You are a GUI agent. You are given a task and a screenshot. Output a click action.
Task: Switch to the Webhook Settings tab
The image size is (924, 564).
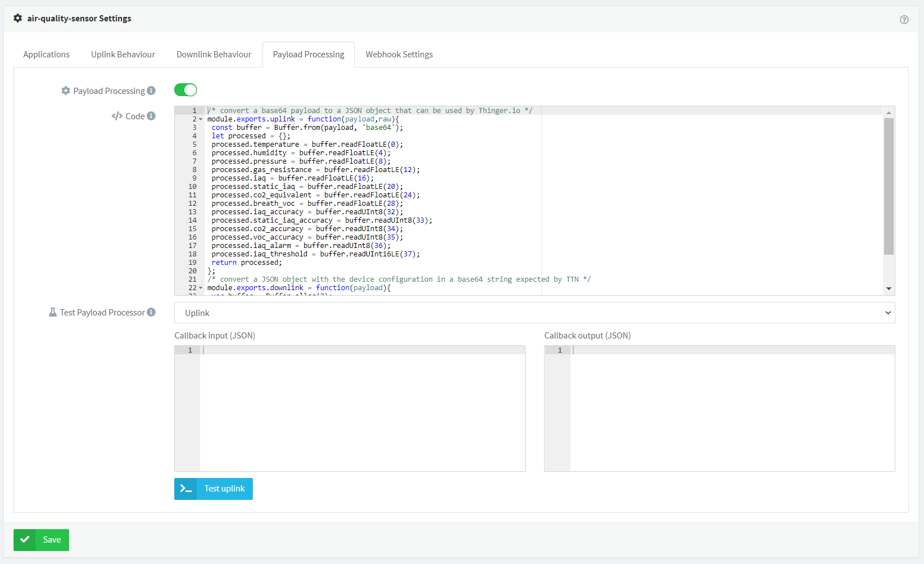coord(399,54)
